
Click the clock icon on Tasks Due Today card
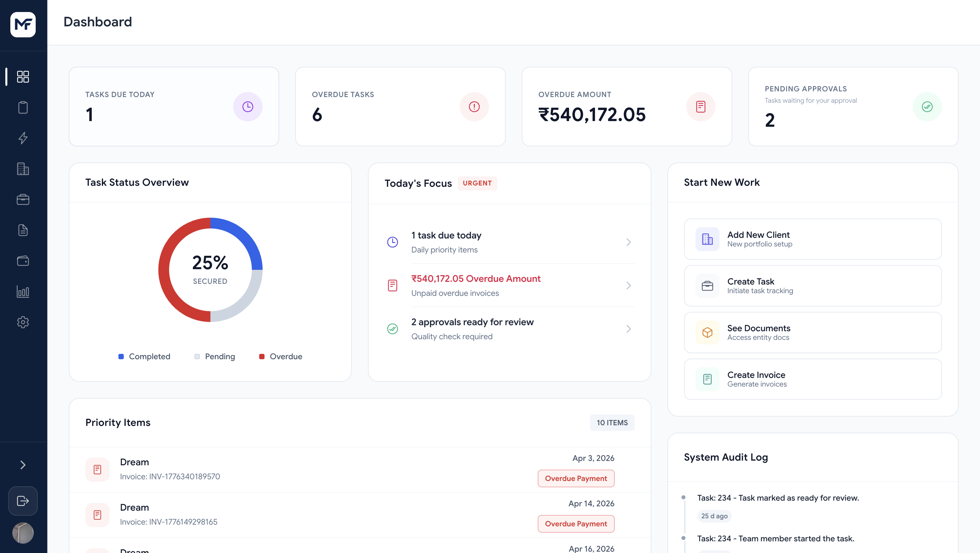tap(248, 107)
